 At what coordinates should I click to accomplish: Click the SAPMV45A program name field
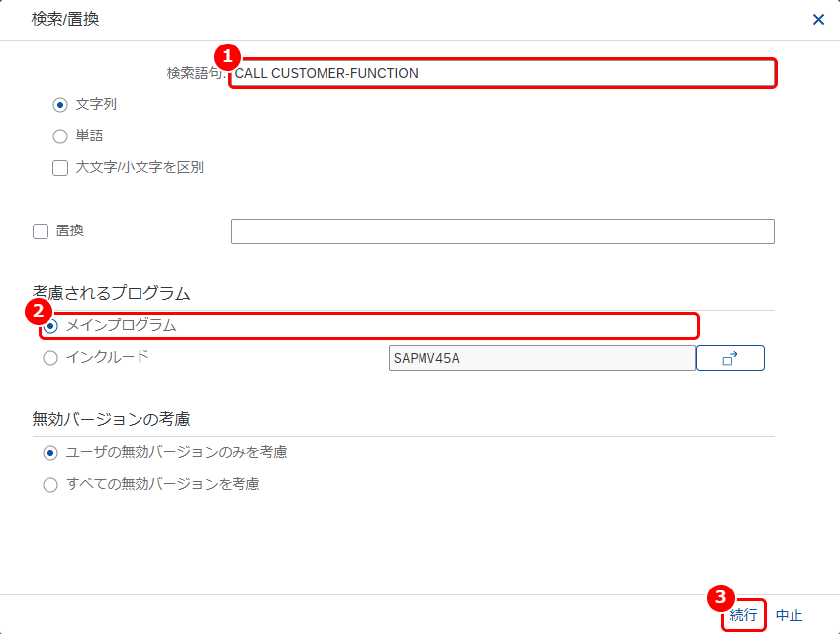point(541,358)
